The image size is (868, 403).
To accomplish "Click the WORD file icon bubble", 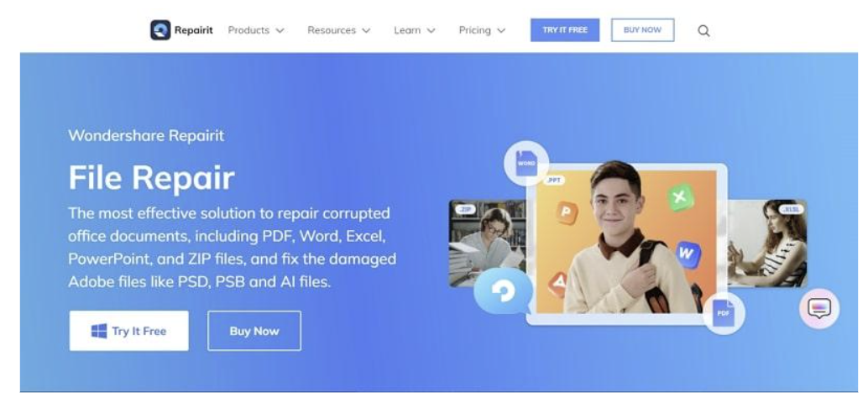I will (526, 164).
